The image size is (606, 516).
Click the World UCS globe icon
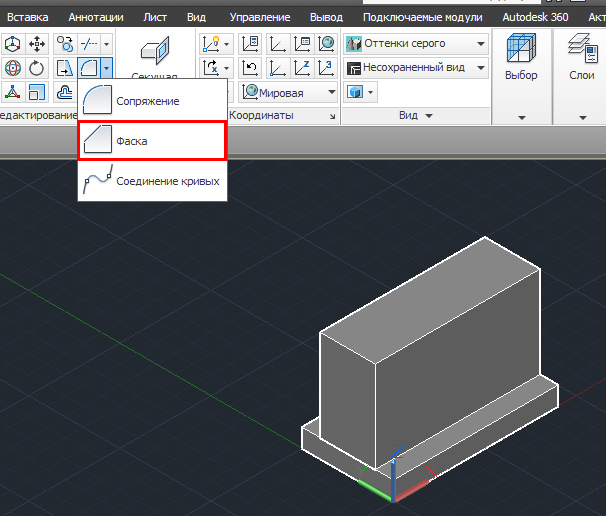326,44
